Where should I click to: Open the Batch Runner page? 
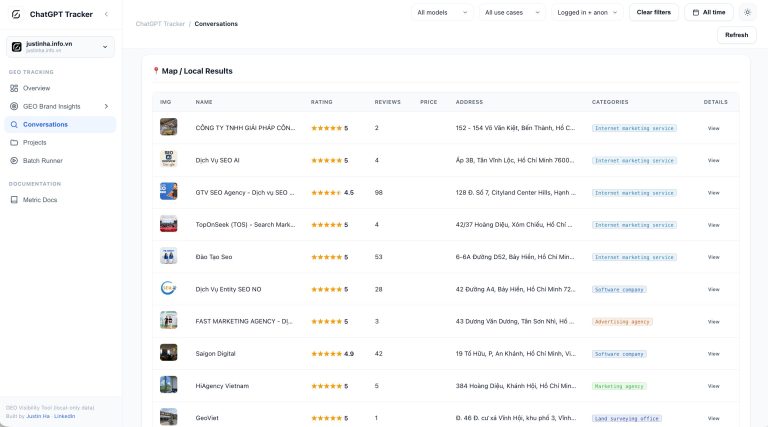(43, 161)
